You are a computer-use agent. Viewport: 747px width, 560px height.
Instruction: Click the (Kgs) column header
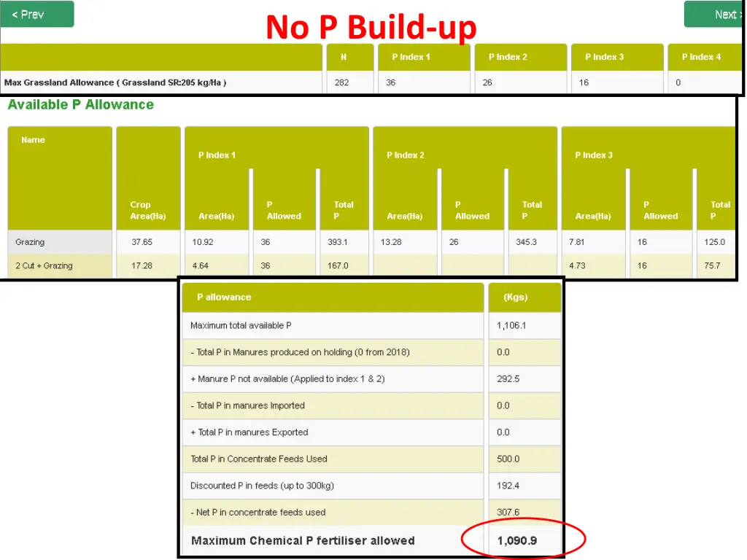[x=525, y=297]
